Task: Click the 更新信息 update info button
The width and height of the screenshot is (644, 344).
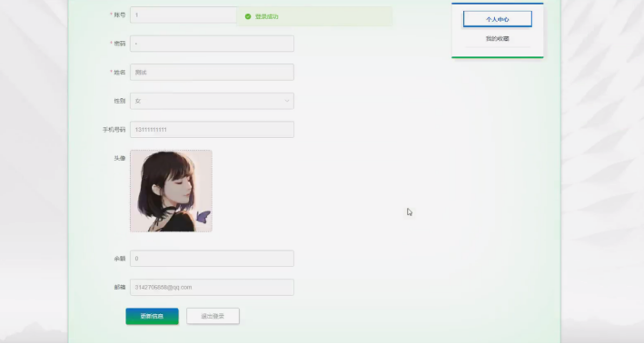Action: [x=152, y=316]
